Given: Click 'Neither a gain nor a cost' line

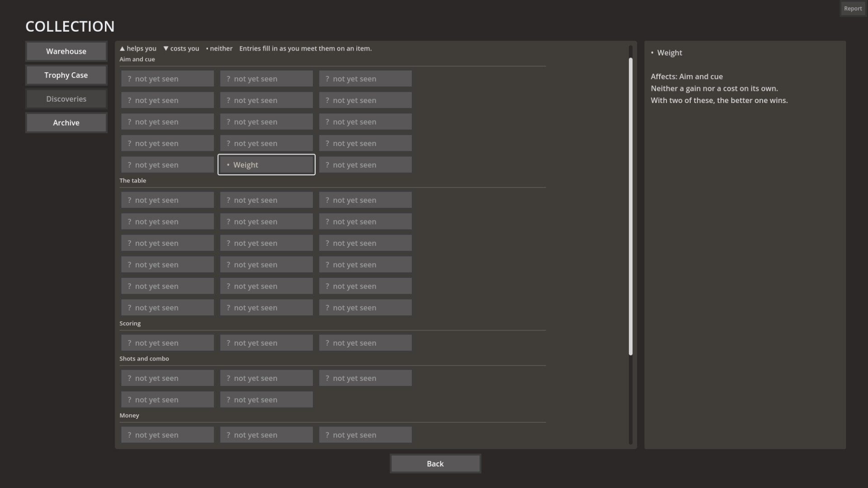Looking at the screenshot, I should [714, 89].
